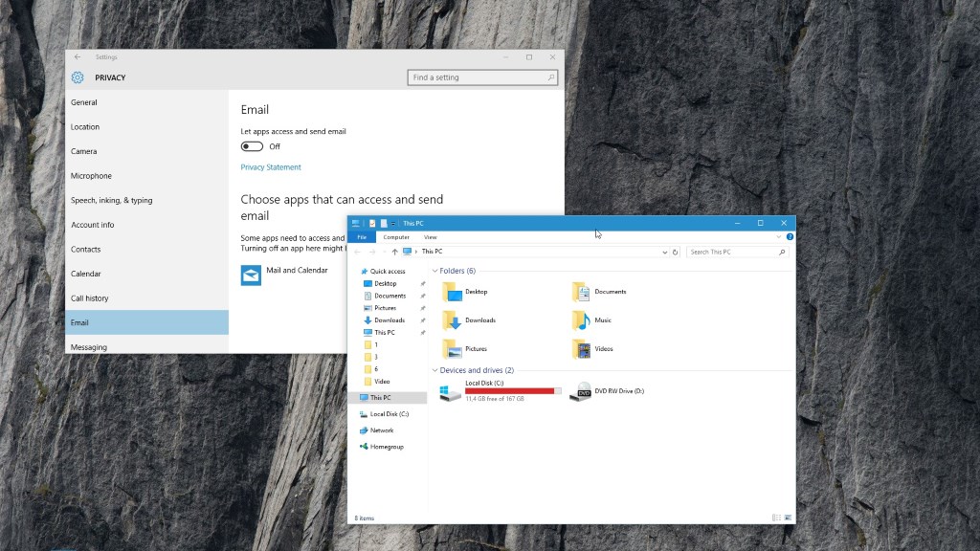The width and height of the screenshot is (980, 551).
Task: Open the Documents folder icon in Folders
Action: click(581, 292)
